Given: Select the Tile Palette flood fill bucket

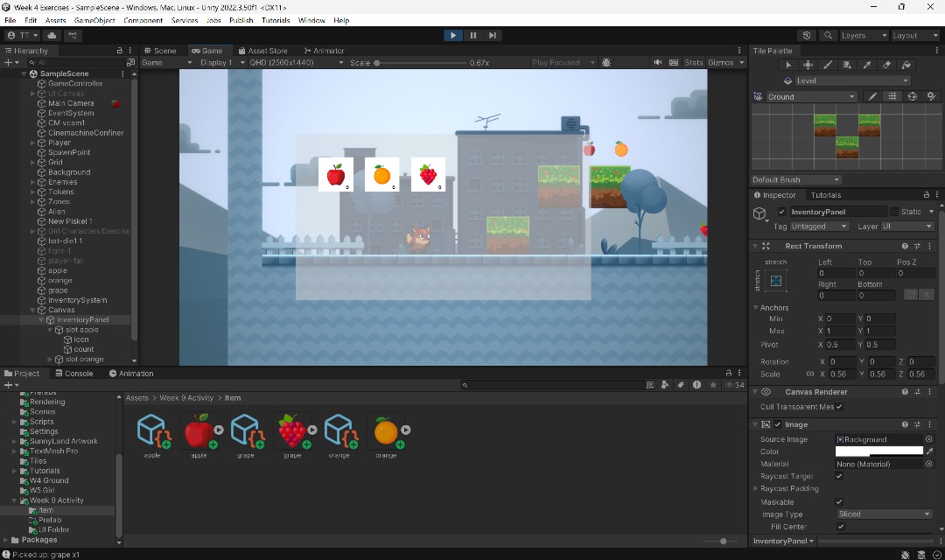Looking at the screenshot, I should coord(906,65).
